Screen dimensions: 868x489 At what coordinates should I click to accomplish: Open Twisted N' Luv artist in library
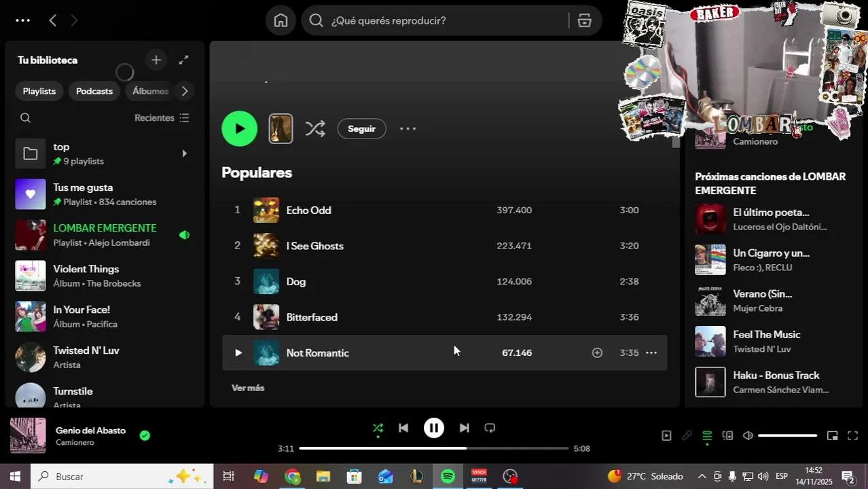[105, 357]
